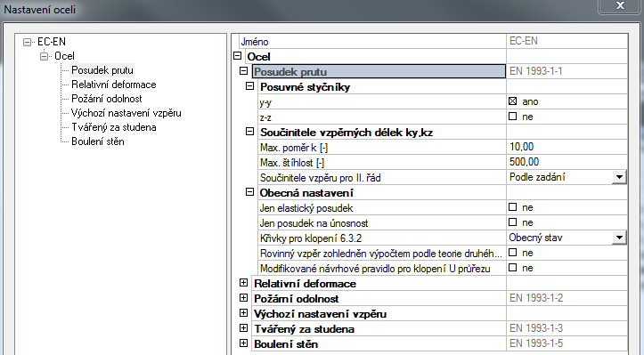Screen dimensions: 644x355
Task: Check the z-z sway checkbox
Action: coord(512,117)
